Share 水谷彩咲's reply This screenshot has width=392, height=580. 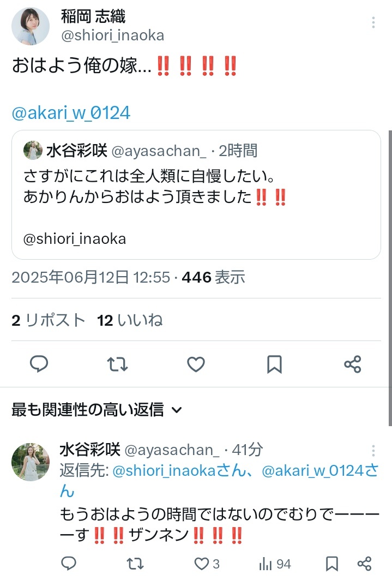click(x=364, y=564)
